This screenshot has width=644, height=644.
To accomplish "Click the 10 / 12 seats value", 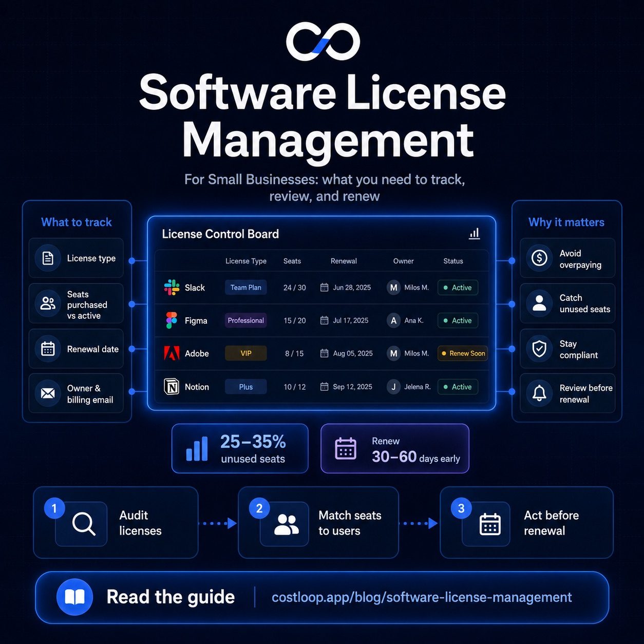I will [294, 387].
